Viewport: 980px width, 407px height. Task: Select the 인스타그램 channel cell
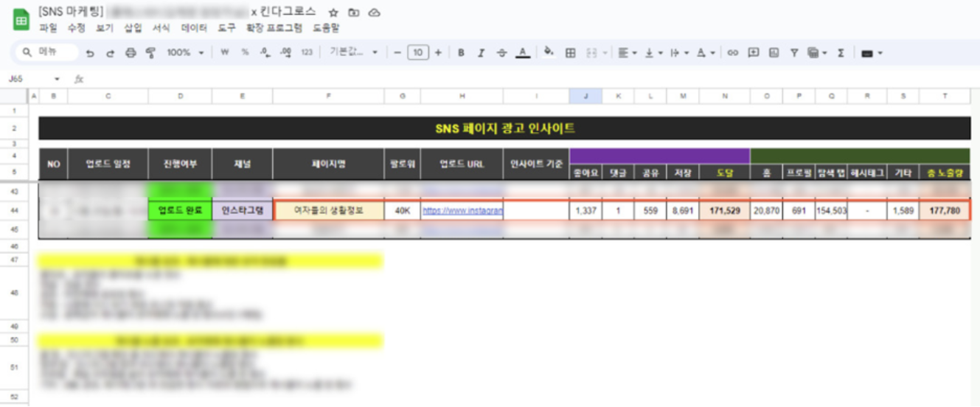(x=243, y=211)
